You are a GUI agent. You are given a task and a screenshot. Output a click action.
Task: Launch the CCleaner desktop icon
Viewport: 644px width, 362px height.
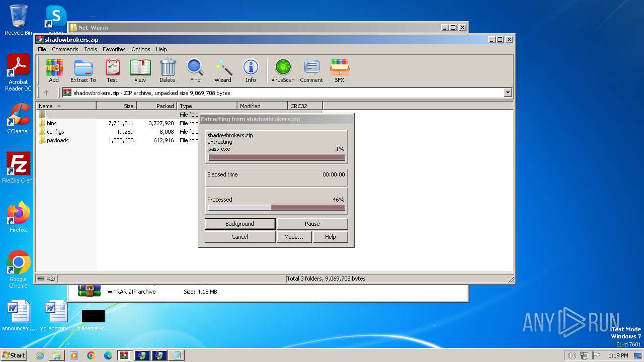click(18, 119)
